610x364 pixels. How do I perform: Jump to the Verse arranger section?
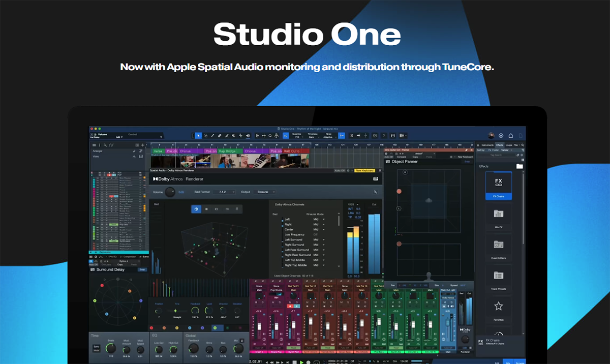point(158,151)
